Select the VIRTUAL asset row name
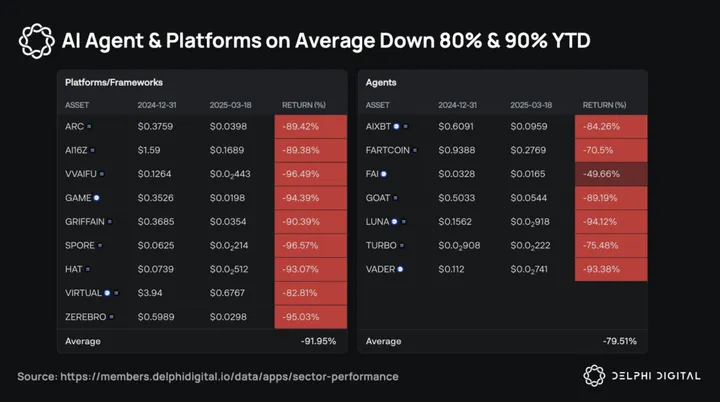 83,293
